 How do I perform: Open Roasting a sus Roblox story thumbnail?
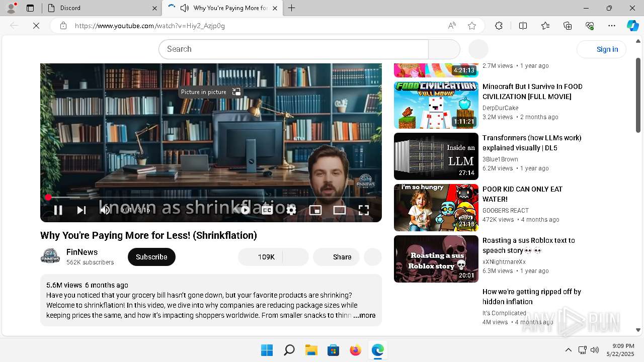pyautogui.click(x=436, y=259)
